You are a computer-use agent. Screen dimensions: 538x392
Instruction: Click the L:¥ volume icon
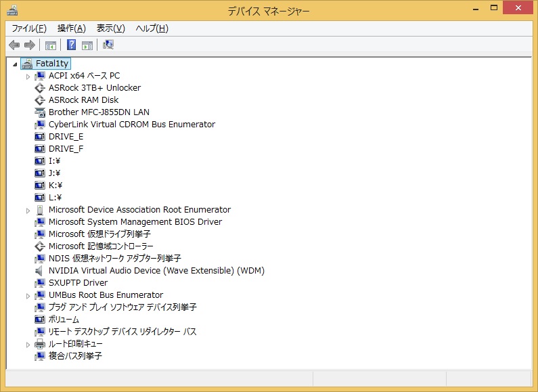[x=40, y=198]
